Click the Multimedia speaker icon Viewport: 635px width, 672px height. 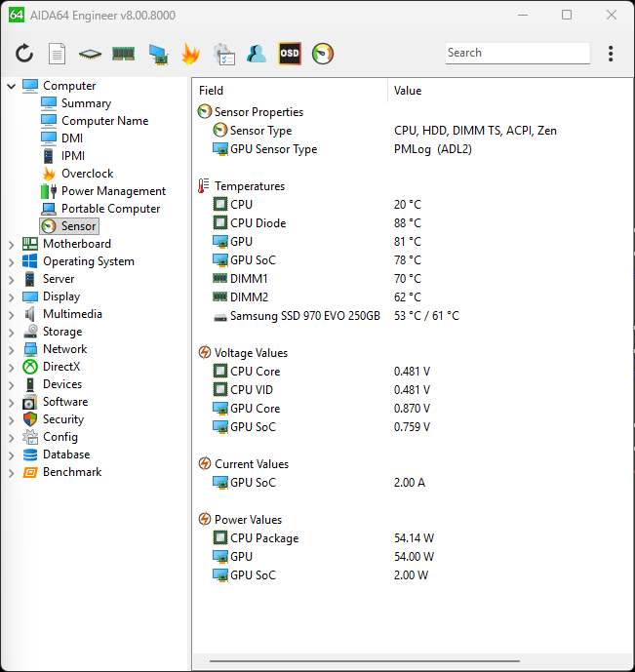[29, 314]
